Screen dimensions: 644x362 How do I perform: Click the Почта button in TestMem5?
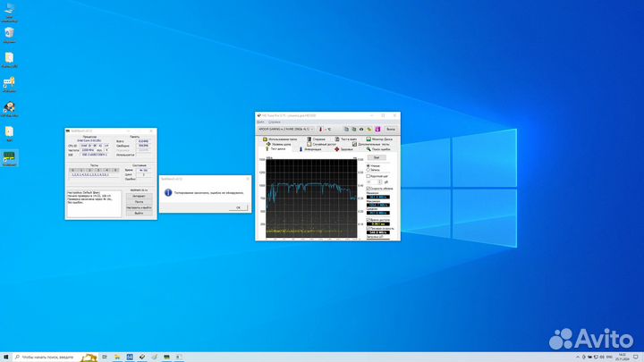click(x=139, y=202)
